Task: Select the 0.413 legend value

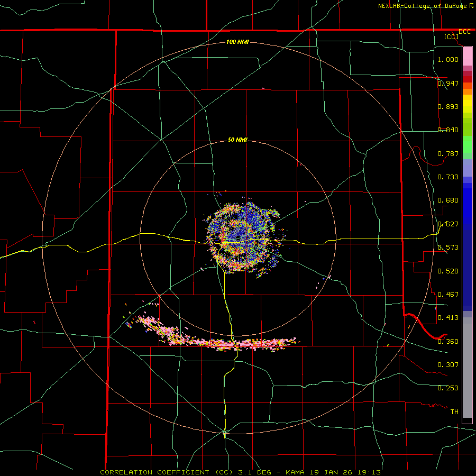Action: tap(448, 317)
